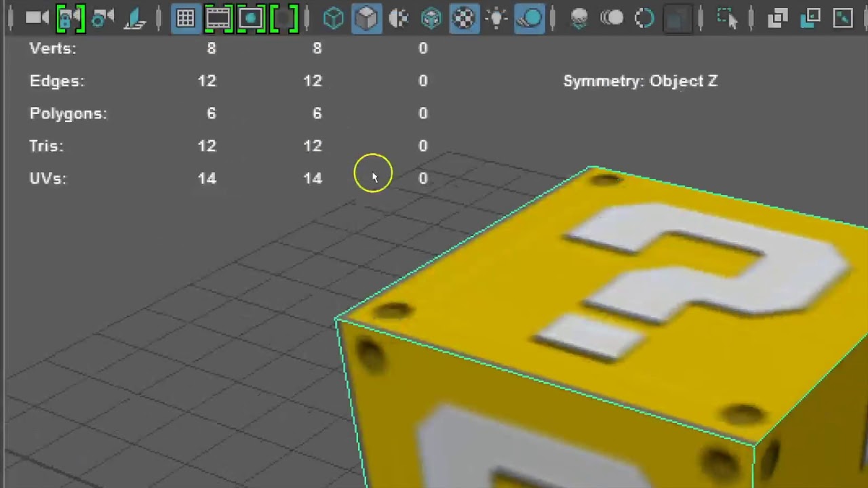Open Camera Attributes gear-camera icon

(x=103, y=18)
